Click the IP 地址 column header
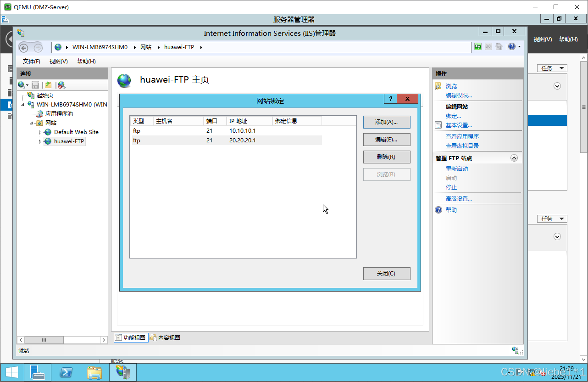Image resolution: width=588 pixels, height=382 pixels. [250, 121]
